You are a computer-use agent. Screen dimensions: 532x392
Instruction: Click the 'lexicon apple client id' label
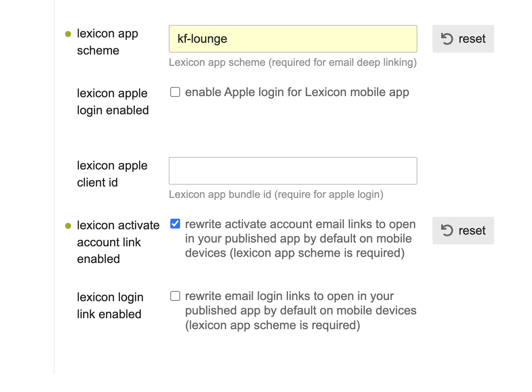coord(112,174)
